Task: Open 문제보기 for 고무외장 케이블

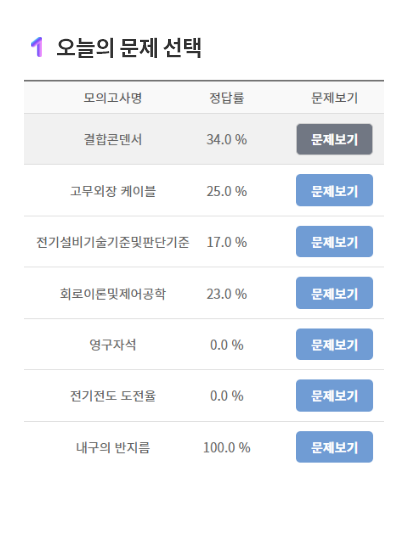Action: 334,190
